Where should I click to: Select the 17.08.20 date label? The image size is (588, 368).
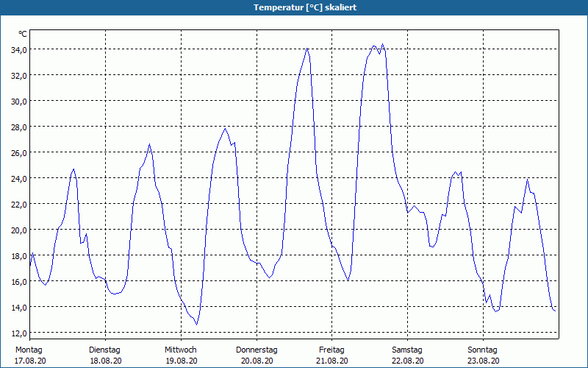[x=30, y=361]
